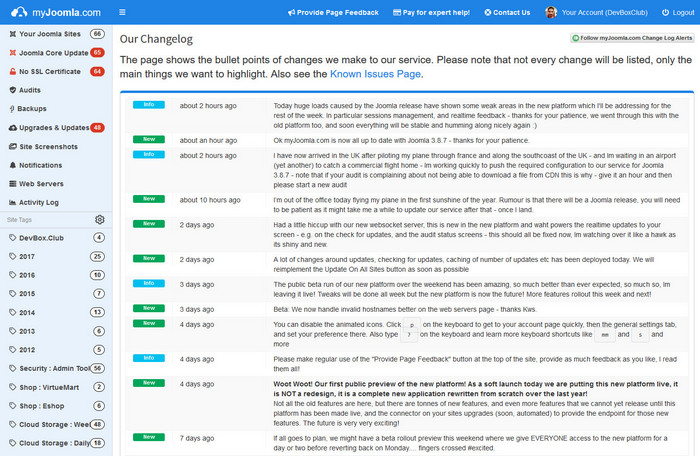Click the 'Our Changelog' heading

[x=156, y=39]
